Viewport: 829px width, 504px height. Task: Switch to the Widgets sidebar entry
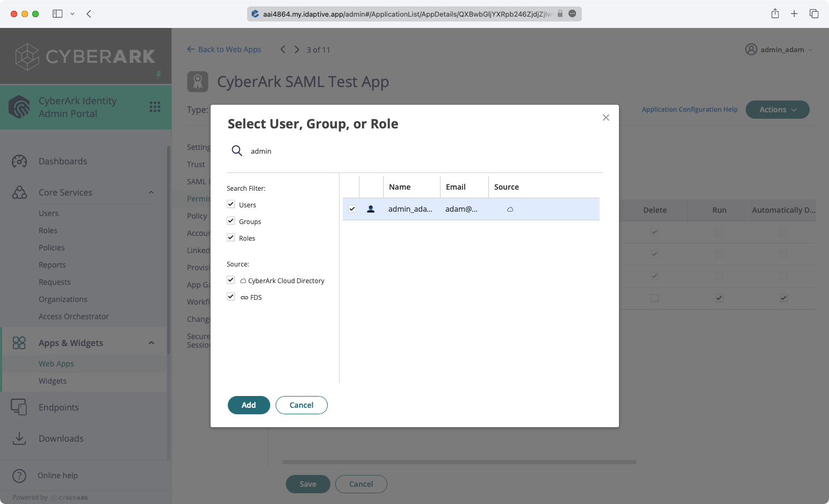pyautogui.click(x=53, y=380)
